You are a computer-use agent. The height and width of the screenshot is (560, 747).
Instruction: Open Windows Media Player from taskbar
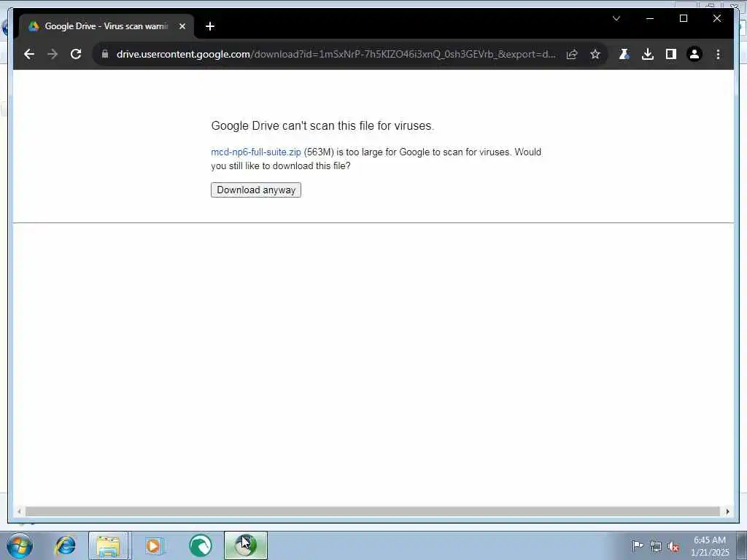click(x=154, y=545)
